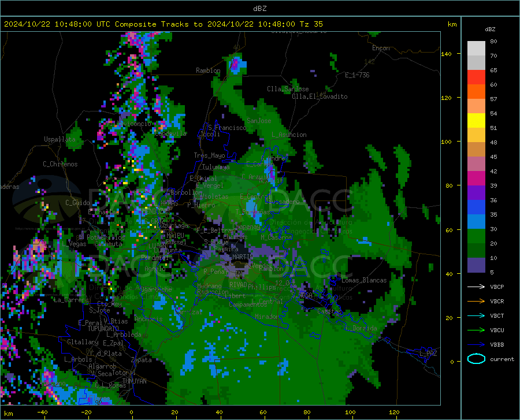Image resolution: width=520 pixels, height=420 pixels.
Task: Click the cyan VBCT arrow legend icon
Action: pos(476,315)
